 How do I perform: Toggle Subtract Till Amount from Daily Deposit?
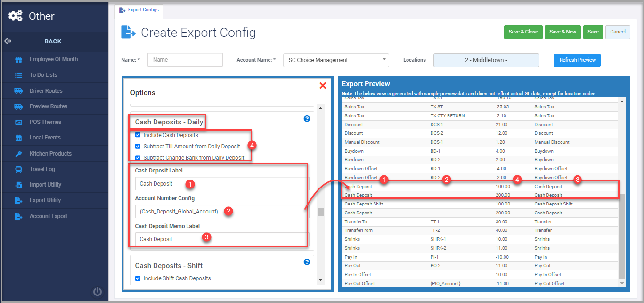138,147
